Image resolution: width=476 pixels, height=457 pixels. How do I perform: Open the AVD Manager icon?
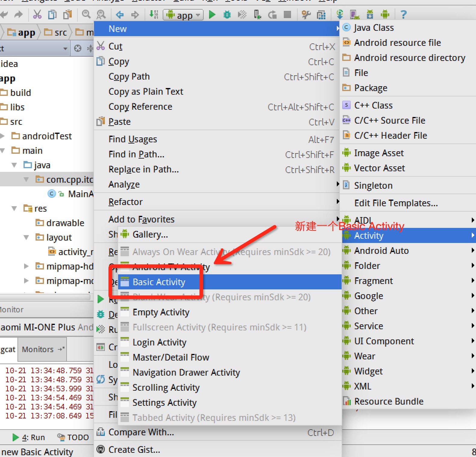(x=355, y=14)
